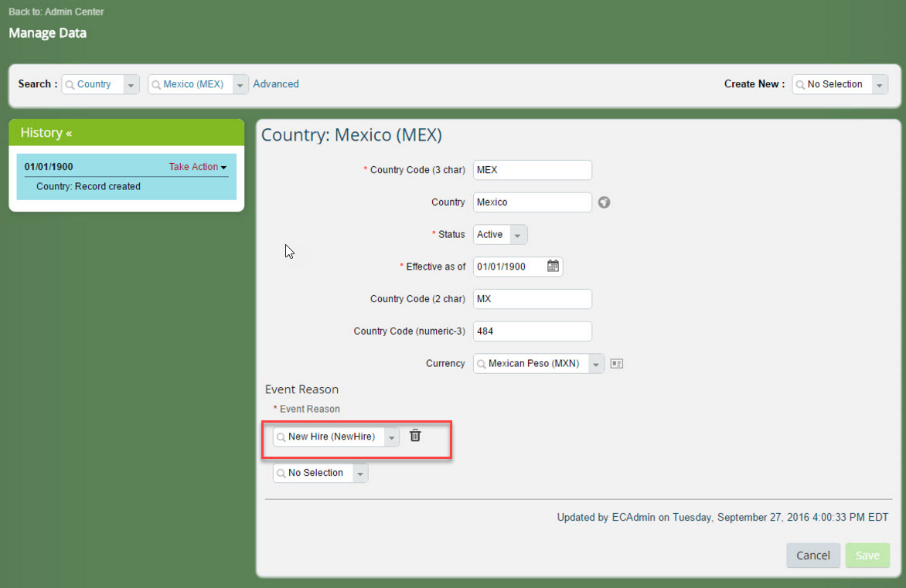Viewport: 906px width, 588px height.
Task: Click the "Updated by ECAdmin" timestamp text
Action: pyautogui.click(x=722, y=517)
